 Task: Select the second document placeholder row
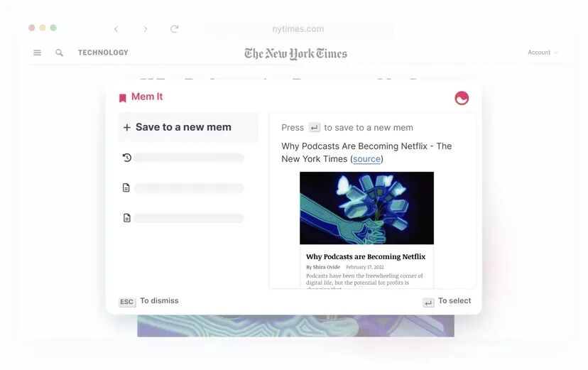coord(184,218)
